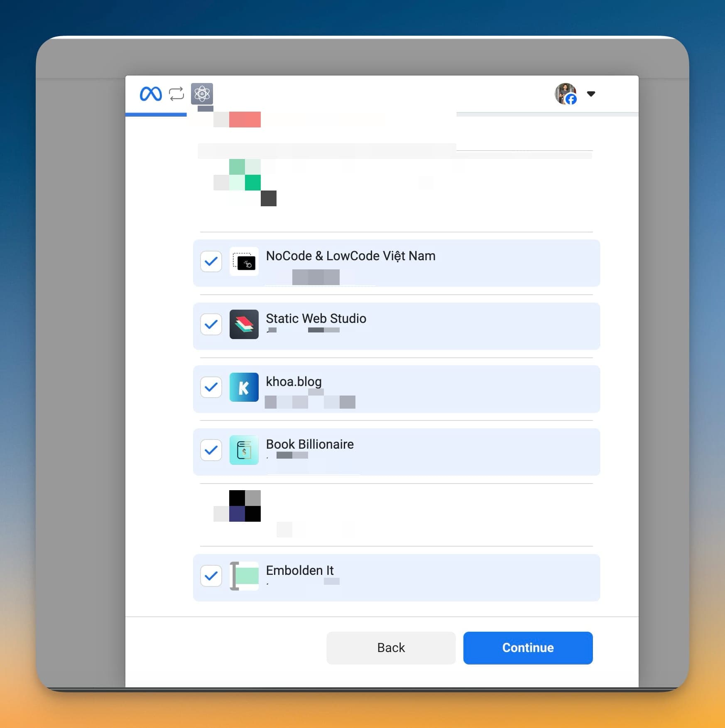
Task: Open the account dropdown arrow
Action: 591,94
